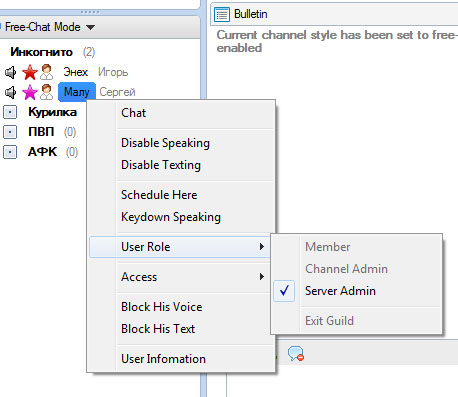This screenshot has width=458, height=397.
Task: Click the chat bubble block icon
Action: point(296,354)
